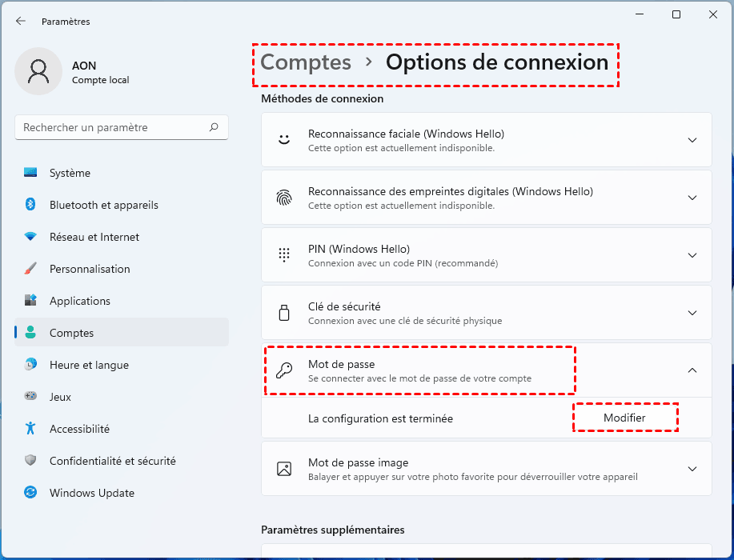This screenshot has width=734, height=560.
Task: Click the Réseau et Internet wifi icon
Action: (x=30, y=237)
